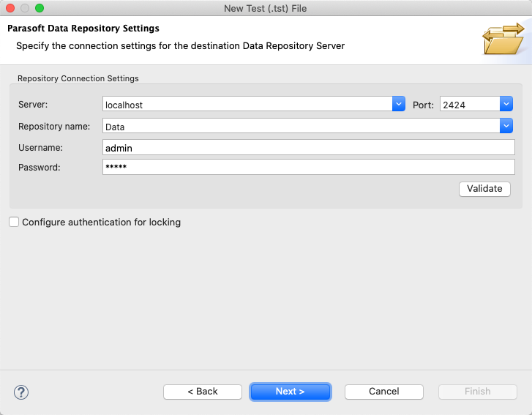Click the New Test (.tst) File title bar
This screenshot has width=532, height=415.
point(266,8)
